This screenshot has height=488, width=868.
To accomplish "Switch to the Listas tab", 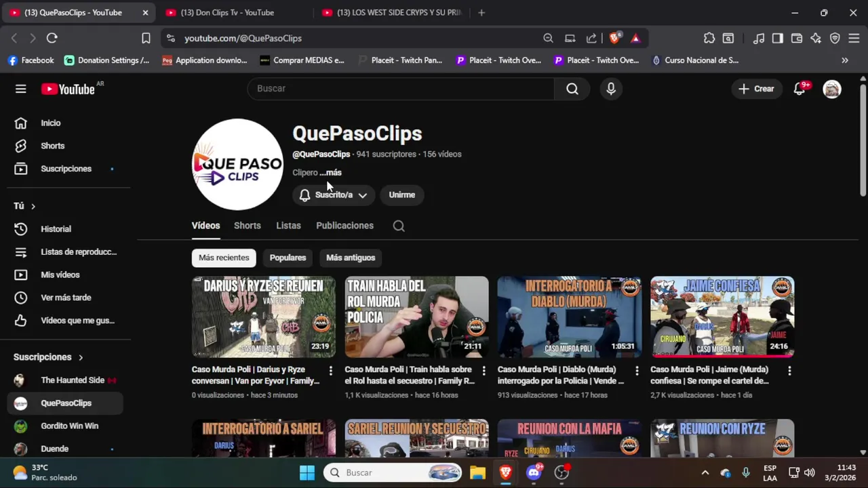I will click(288, 226).
